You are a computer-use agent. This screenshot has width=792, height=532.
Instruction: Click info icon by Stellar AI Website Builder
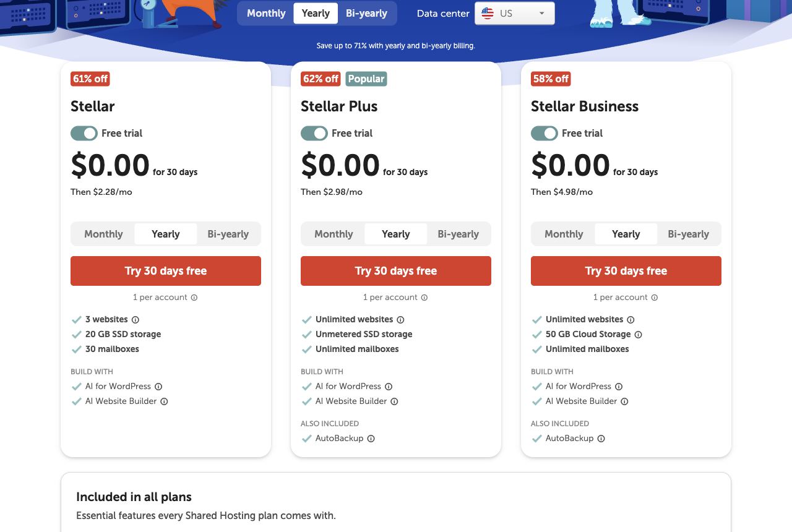[165, 401]
